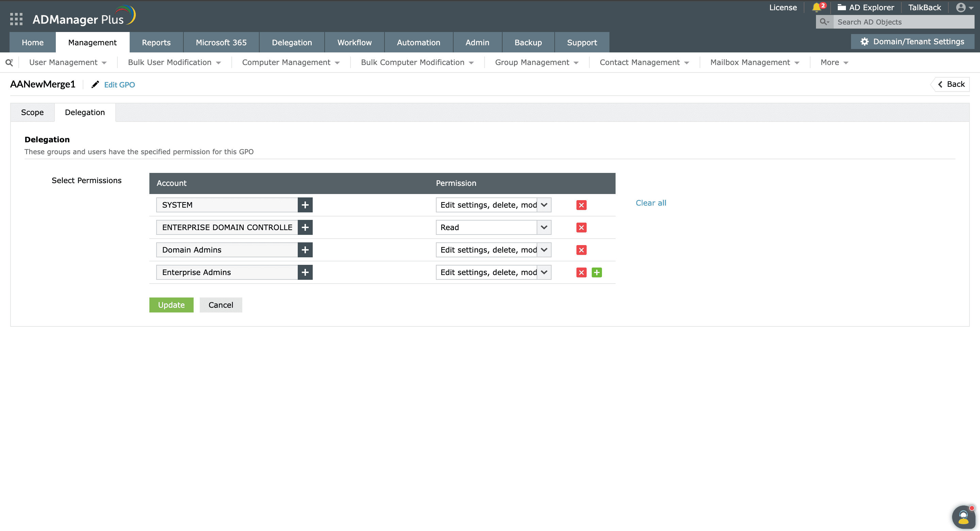Open the Reports main tab

[156, 43]
